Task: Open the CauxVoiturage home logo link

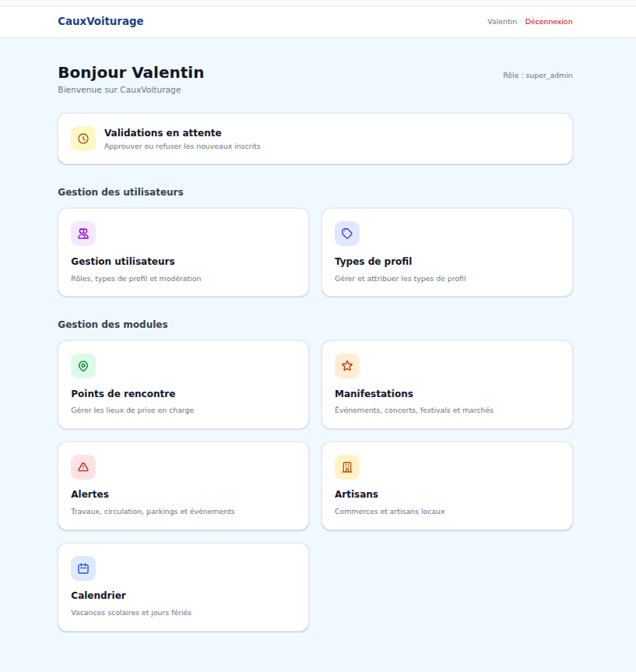Action: coord(100,21)
